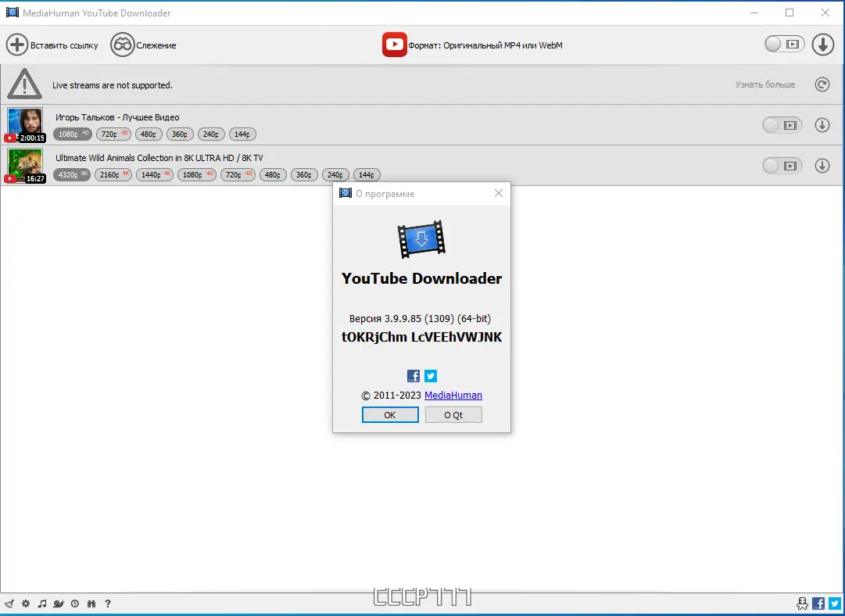845x616 pixels.
Task: Clear the list with broom icon
Action: click(x=9, y=603)
